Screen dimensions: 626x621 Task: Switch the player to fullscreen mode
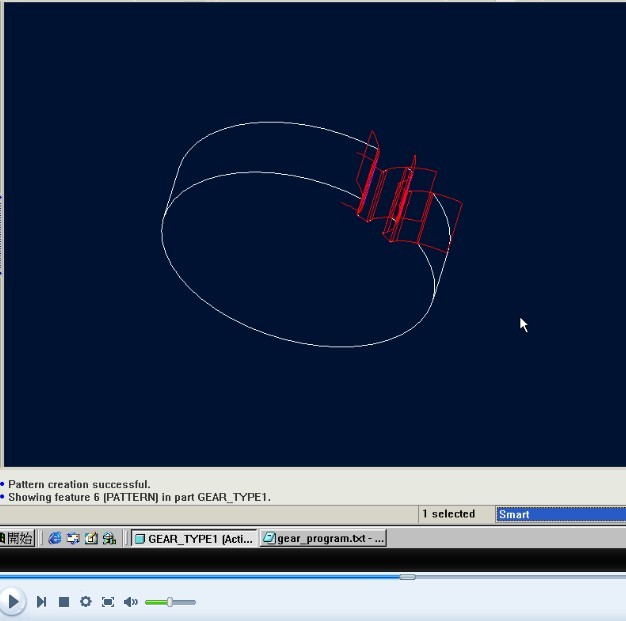click(108, 602)
